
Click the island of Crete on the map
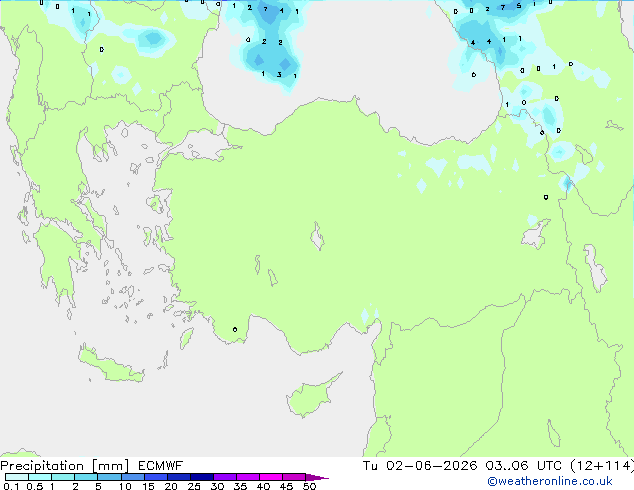(x=110, y=365)
